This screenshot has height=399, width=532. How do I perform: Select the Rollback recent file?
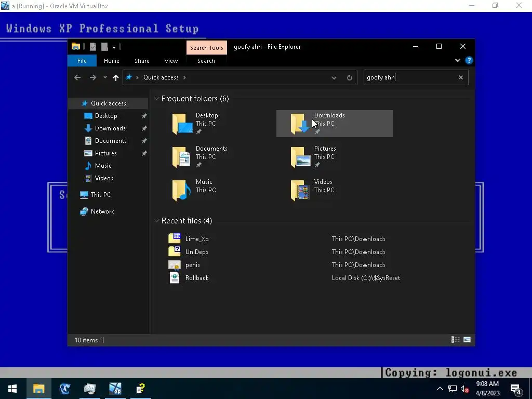click(x=197, y=278)
